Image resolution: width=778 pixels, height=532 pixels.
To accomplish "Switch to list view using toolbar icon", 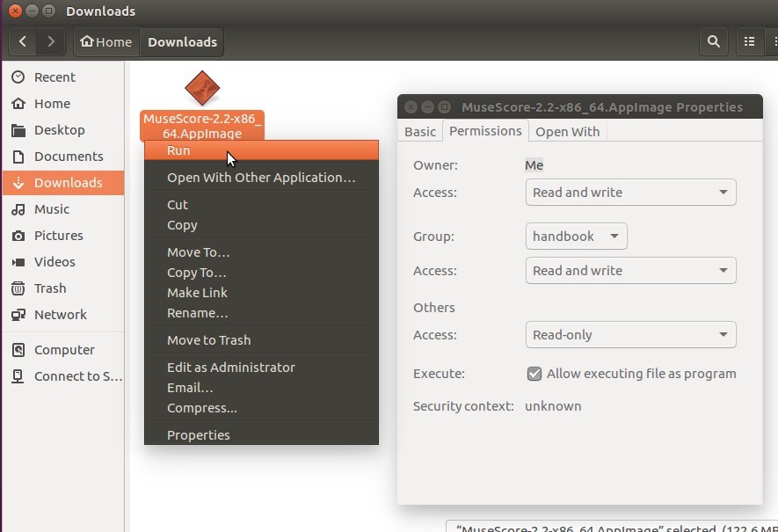I will point(749,41).
